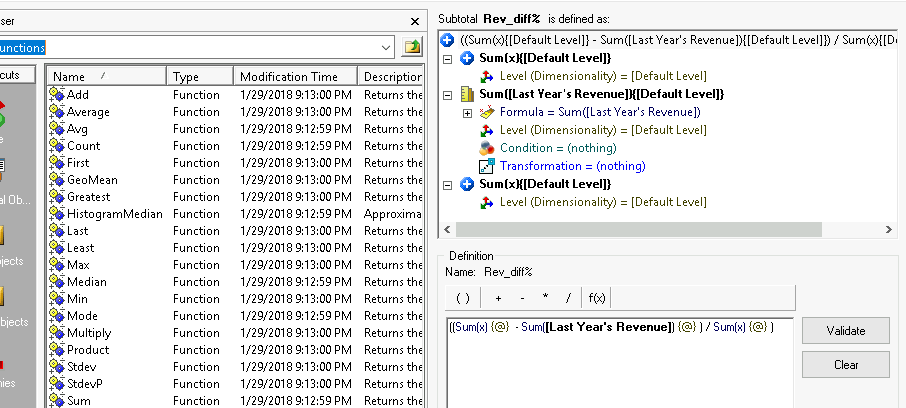The image size is (906, 408).
Task: Click the Count function icon
Action: (57, 146)
